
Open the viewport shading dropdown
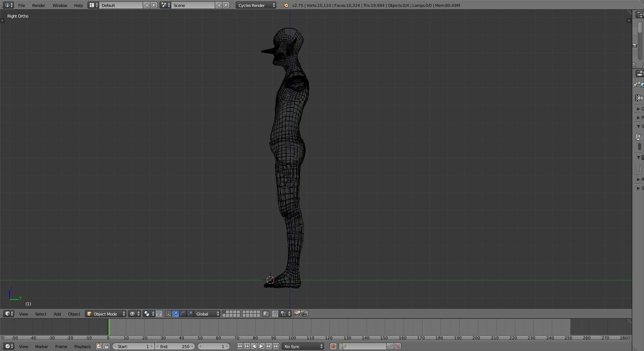point(134,314)
